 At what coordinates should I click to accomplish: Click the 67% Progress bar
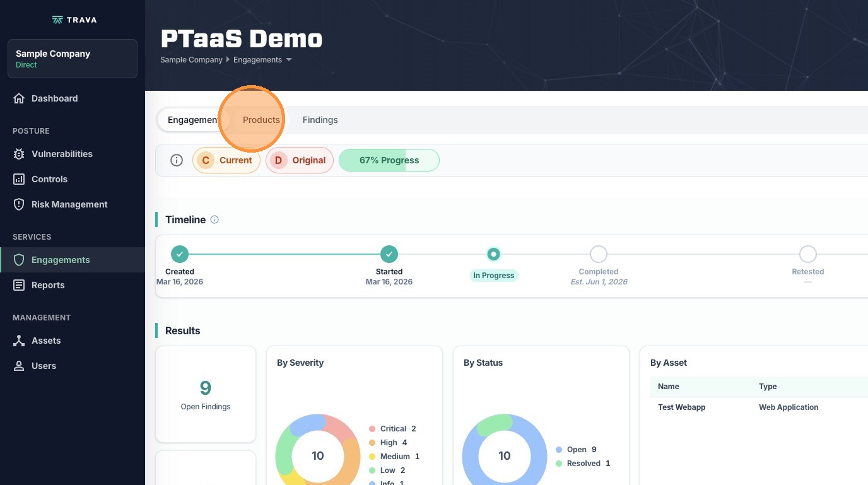(389, 160)
